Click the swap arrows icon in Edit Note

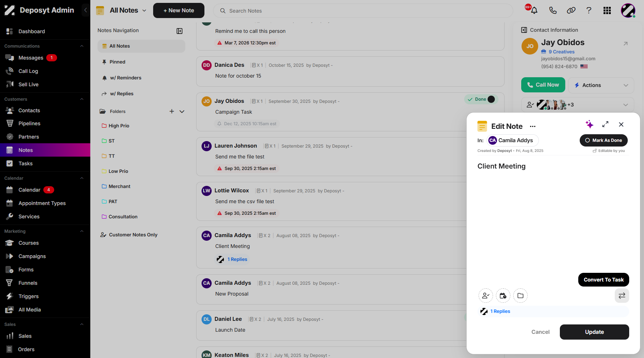click(622, 296)
